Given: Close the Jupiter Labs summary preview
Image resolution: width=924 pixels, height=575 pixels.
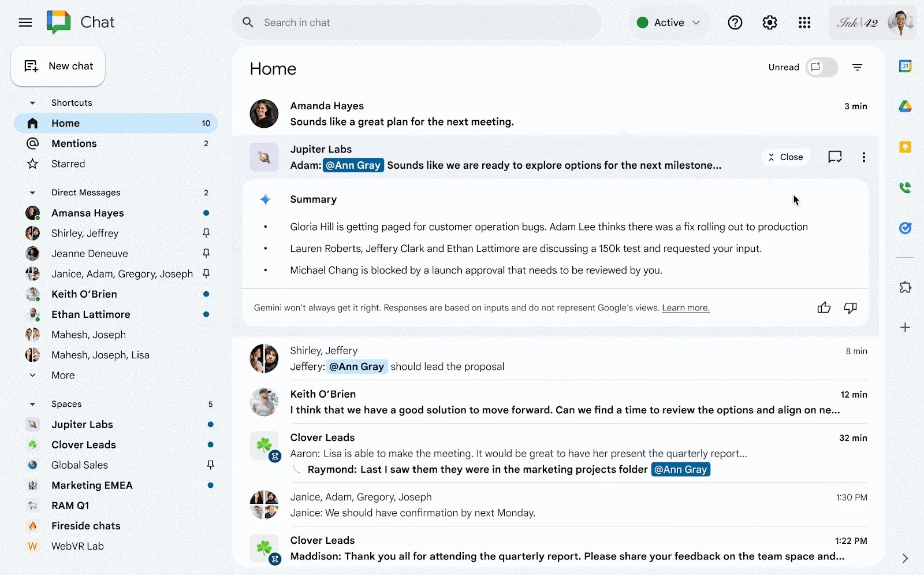Looking at the screenshot, I should tap(785, 157).
